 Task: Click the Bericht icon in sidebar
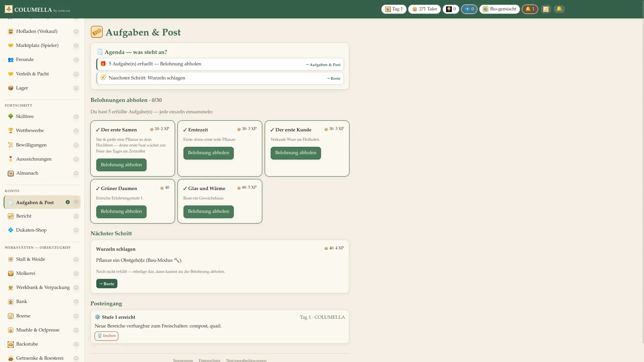(x=11, y=216)
